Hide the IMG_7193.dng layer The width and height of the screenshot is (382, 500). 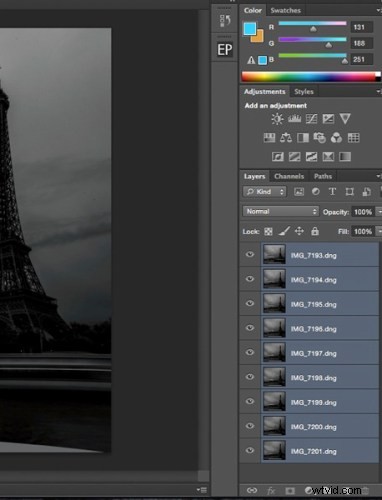pos(250,255)
